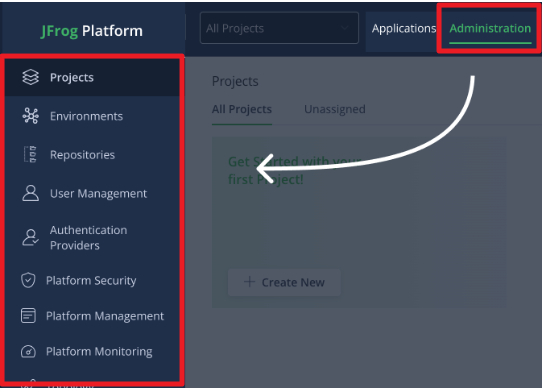Click the Authentication Providers user-check icon
The image size is (543, 390).
coord(30,238)
